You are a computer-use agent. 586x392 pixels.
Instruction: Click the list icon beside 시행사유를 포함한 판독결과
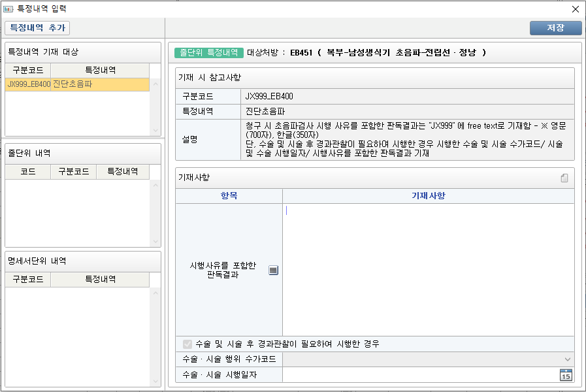click(274, 270)
